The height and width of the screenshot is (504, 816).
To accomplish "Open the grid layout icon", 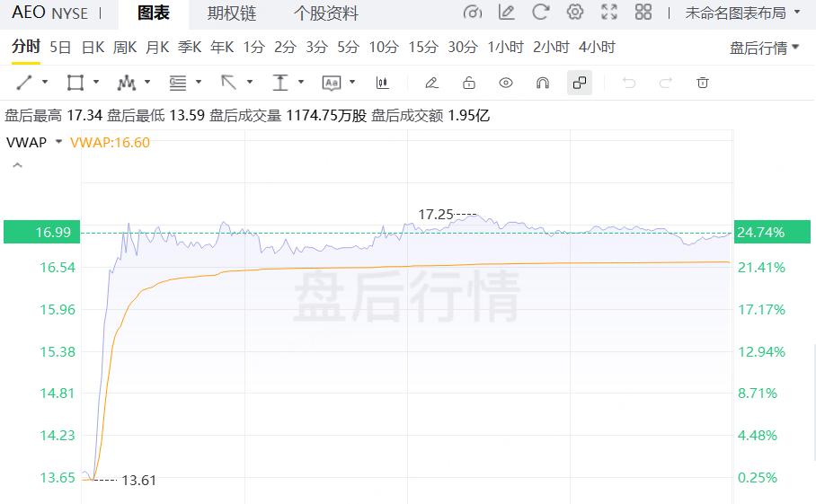I will [643, 12].
